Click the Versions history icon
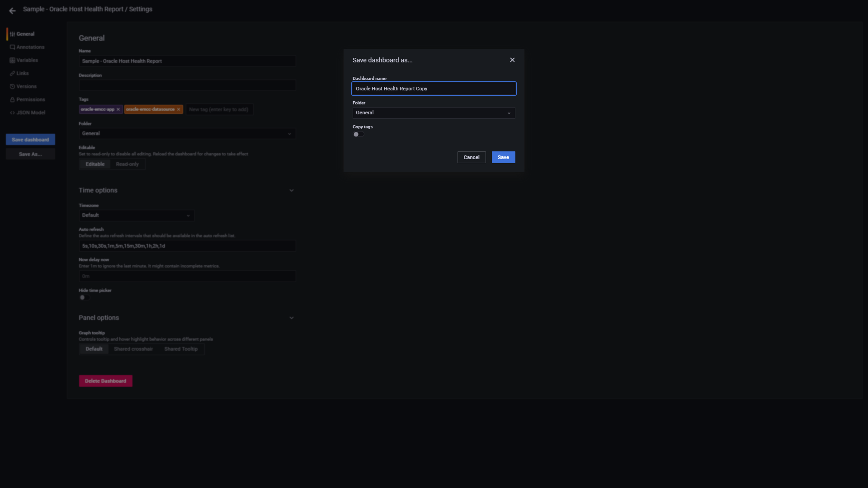868x488 pixels. [x=12, y=86]
